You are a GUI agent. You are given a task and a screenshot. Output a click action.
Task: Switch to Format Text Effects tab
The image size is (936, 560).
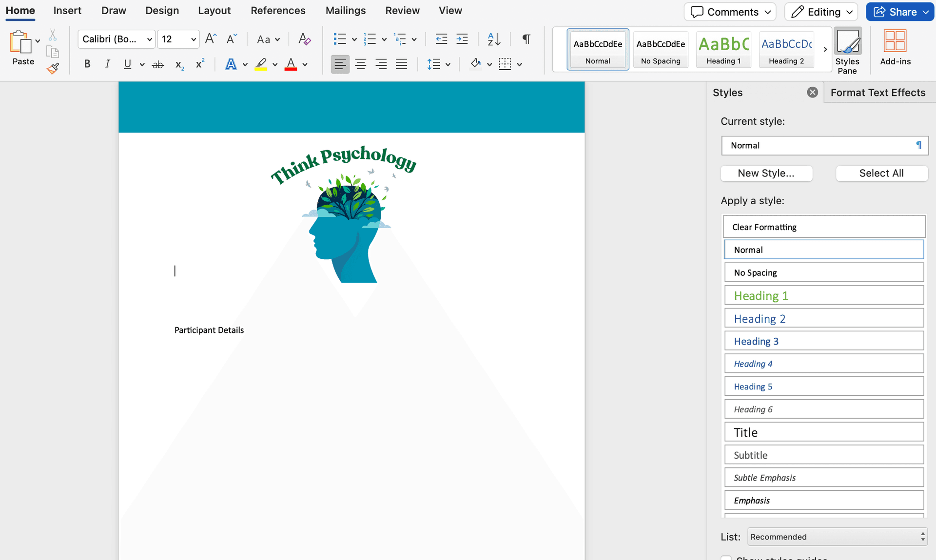(x=877, y=93)
